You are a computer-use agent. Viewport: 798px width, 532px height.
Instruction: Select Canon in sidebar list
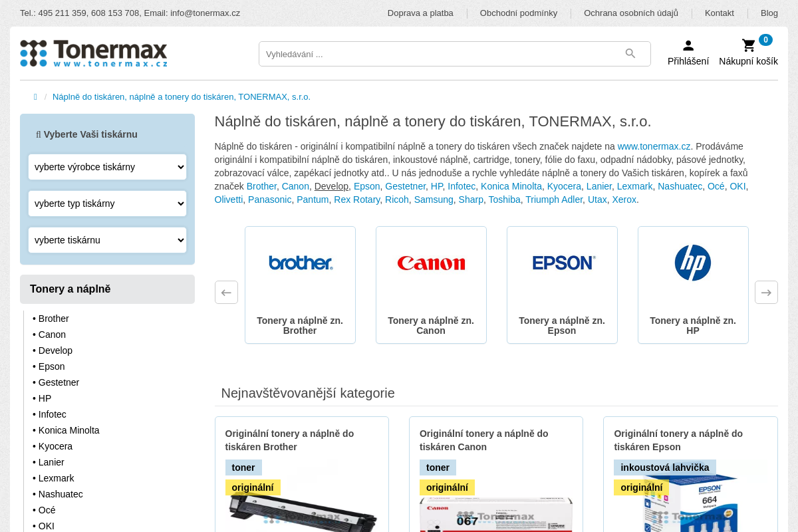click(52, 334)
